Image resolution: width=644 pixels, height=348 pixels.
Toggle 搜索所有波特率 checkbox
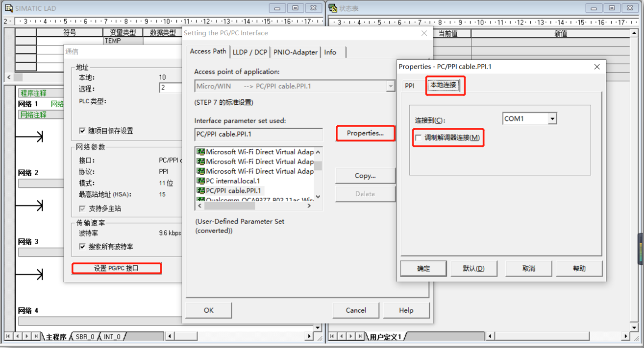(x=82, y=247)
